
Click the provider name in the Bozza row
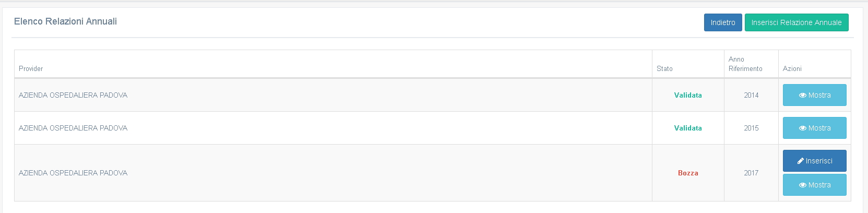pyautogui.click(x=73, y=173)
